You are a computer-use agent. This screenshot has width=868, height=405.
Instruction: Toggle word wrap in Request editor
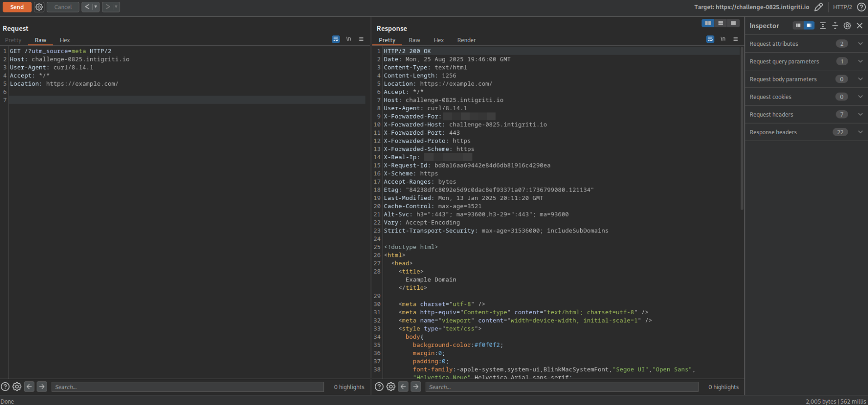coord(336,39)
